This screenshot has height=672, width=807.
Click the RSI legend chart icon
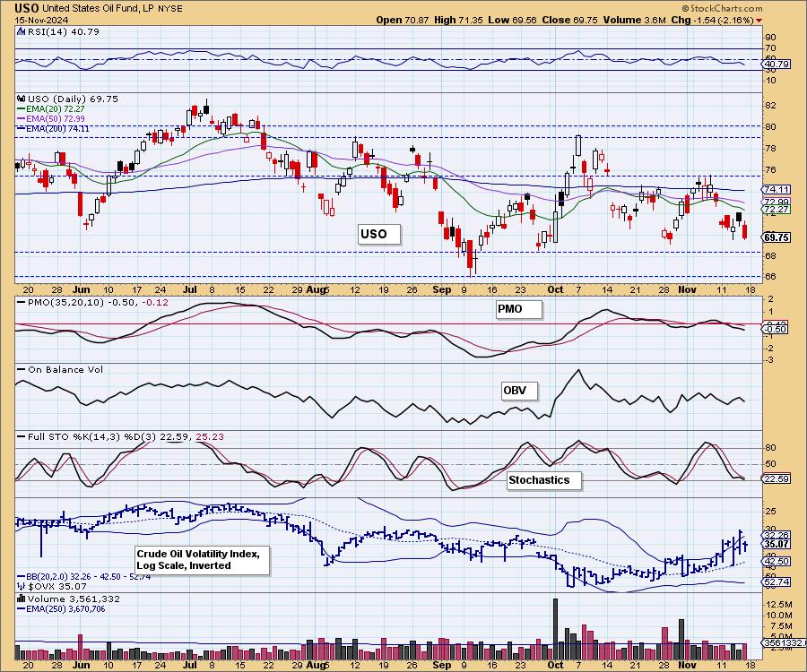pos(21,31)
